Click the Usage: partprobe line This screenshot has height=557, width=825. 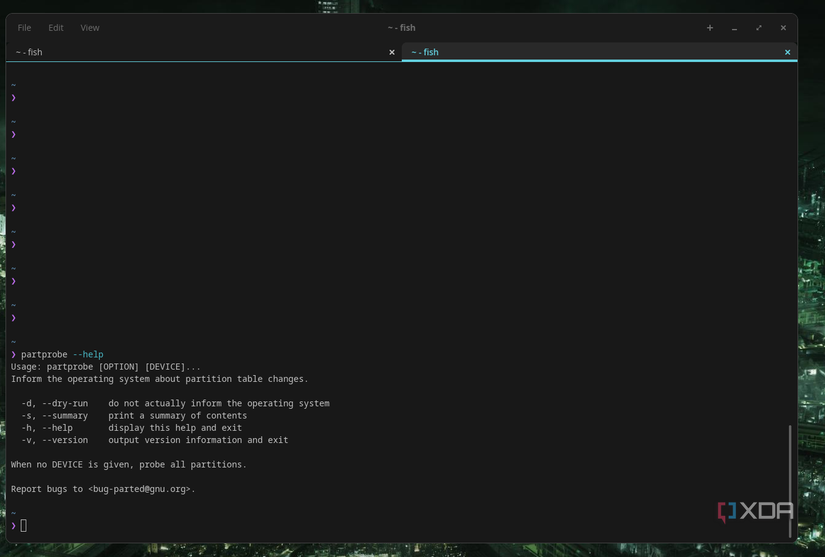click(105, 367)
